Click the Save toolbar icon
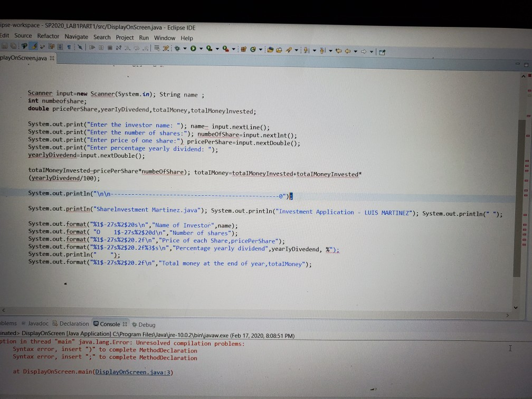 [5, 46]
